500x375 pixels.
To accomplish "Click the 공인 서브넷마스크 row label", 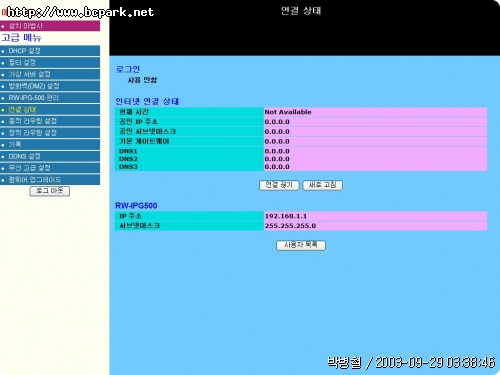I will [x=147, y=131].
